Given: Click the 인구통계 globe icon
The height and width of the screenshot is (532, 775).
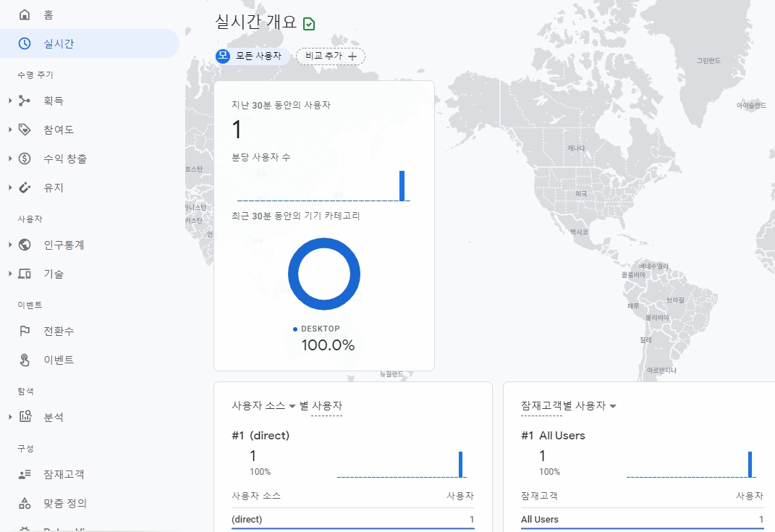Looking at the screenshot, I should pyautogui.click(x=24, y=245).
